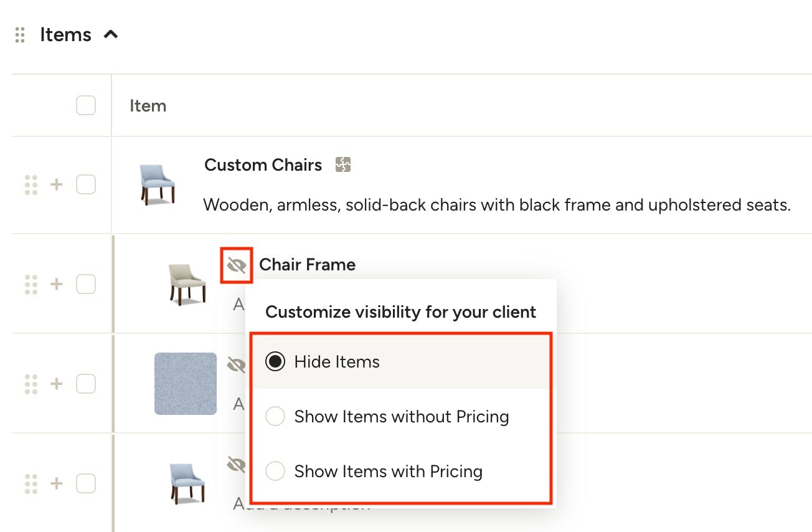
Task: Click the Items section drag handle
Action: pyautogui.click(x=20, y=35)
